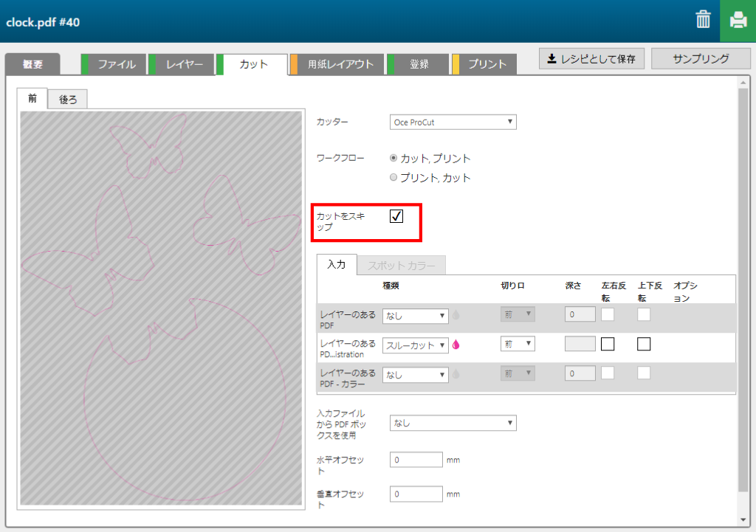Click the butterfly cut preview thumbnail
Viewport: 756px width, 532px height.
[161, 308]
